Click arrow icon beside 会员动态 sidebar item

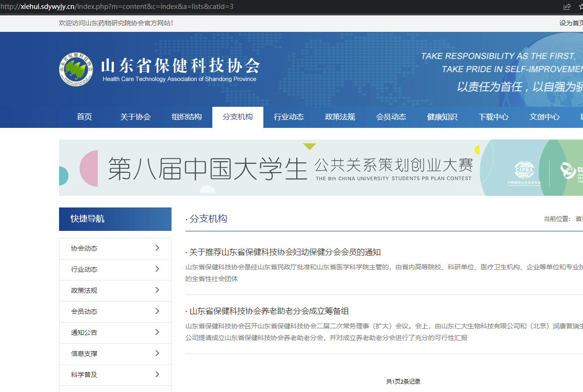pos(157,311)
